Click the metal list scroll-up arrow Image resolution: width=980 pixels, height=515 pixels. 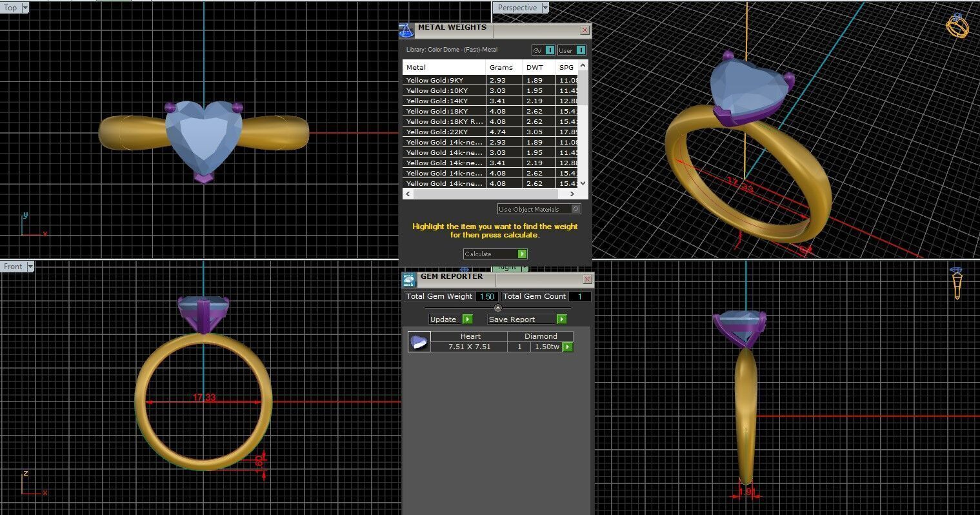[x=583, y=66]
